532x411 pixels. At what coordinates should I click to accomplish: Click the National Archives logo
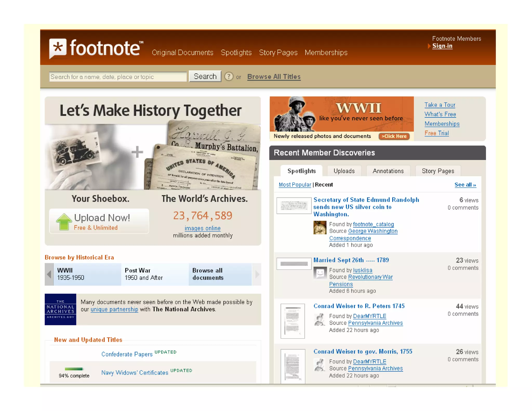click(60, 309)
